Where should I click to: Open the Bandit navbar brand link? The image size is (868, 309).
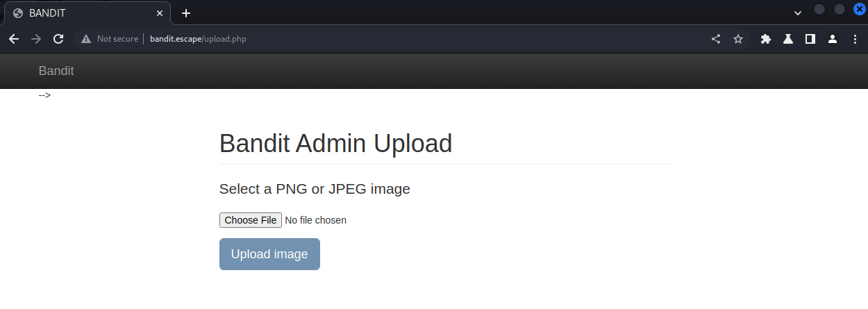(x=56, y=71)
